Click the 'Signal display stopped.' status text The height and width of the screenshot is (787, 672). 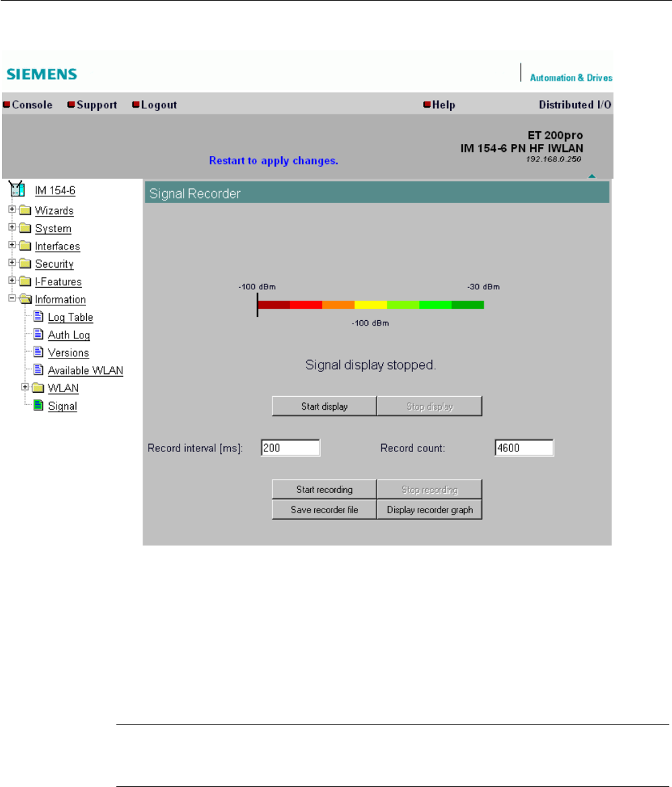(x=371, y=365)
